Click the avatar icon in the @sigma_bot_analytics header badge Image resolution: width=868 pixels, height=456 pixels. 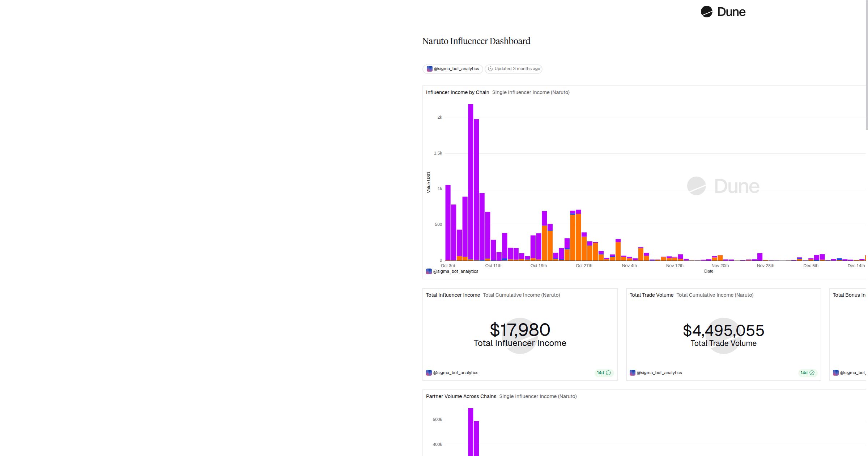click(430, 69)
